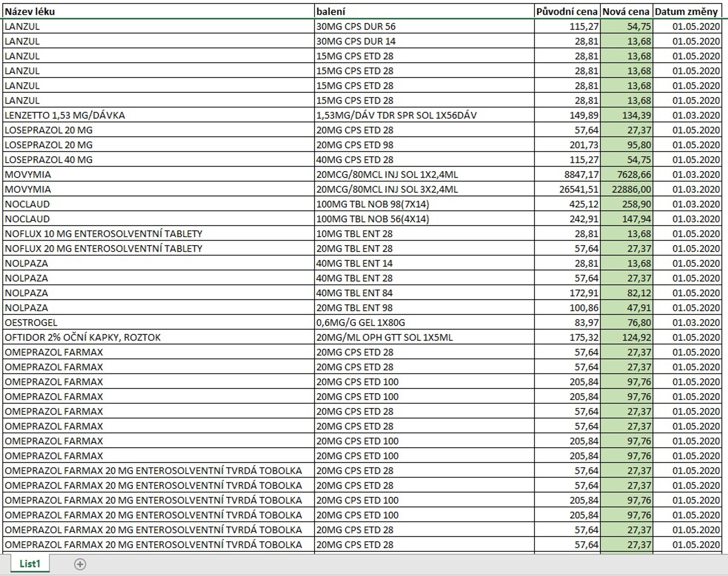The image size is (728, 576).
Task: Select the new price 7628,66
Action: coord(627,175)
